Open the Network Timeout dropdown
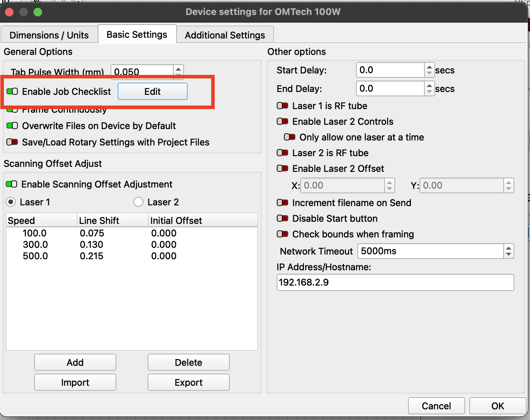The height and width of the screenshot is (420, 530). (x=508, y=251)
